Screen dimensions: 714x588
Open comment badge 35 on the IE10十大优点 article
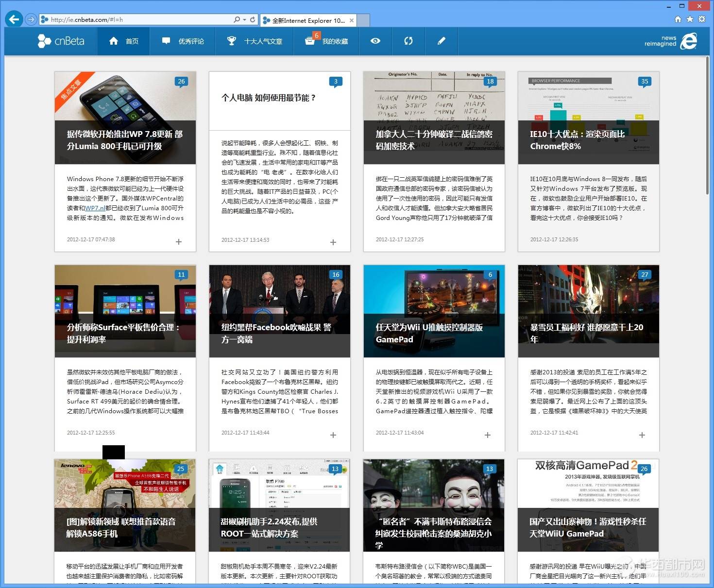[x=645, y=82]
